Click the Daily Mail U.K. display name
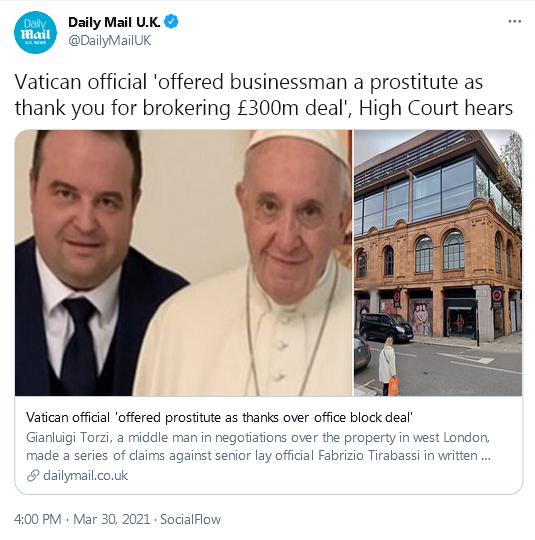 tap(114, 22)
